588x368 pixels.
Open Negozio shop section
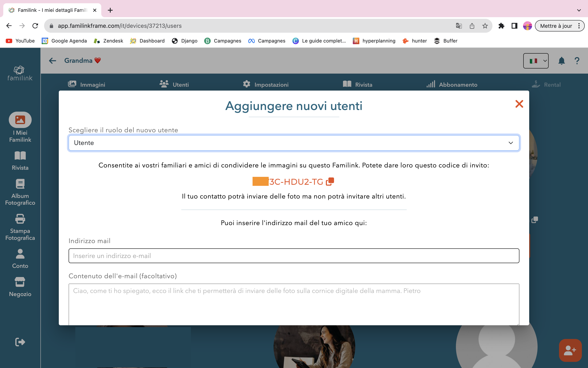[20, 287]
